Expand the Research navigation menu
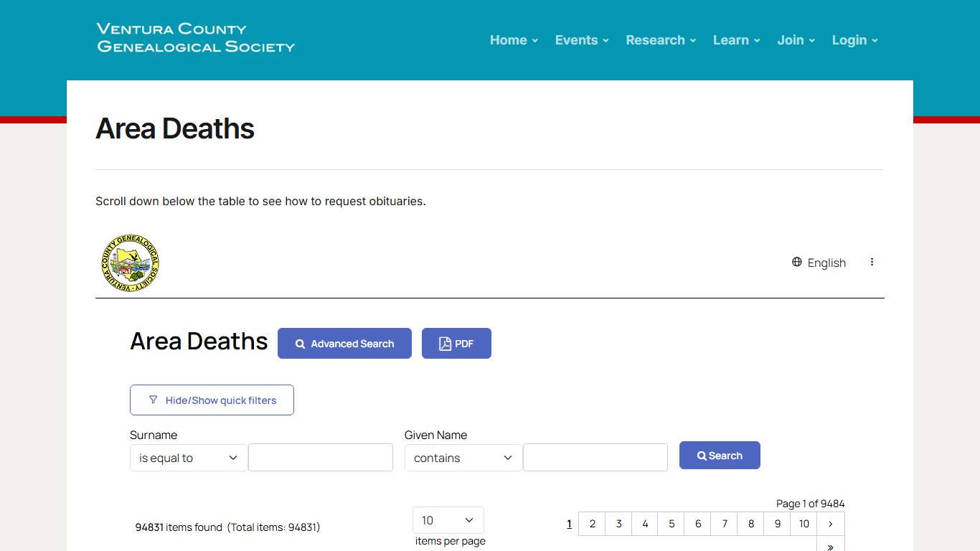 point(656,40)
